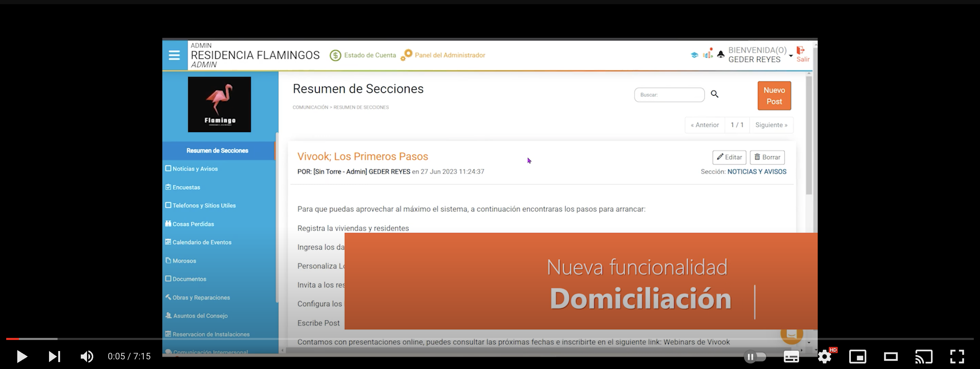Open the notifications bell
Screen dimensions: 980x369
pyautogui.click(x=721, y=55)
